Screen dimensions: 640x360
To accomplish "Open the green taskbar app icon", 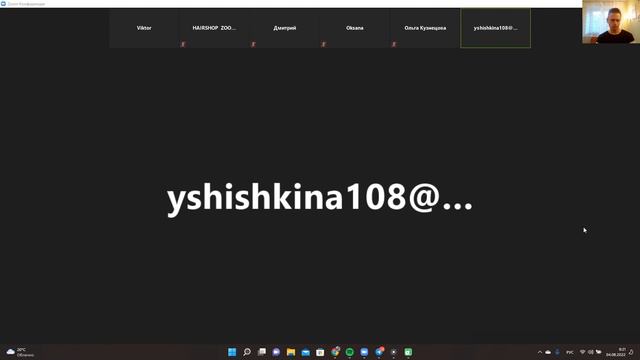I will pyautogui.click(x=408, y=352).
